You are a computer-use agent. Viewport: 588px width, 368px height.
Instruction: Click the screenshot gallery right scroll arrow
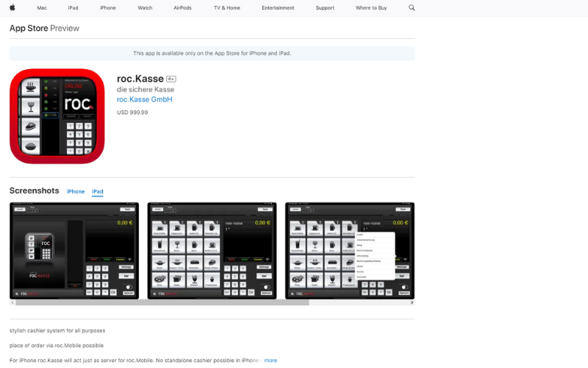[412, 302]
